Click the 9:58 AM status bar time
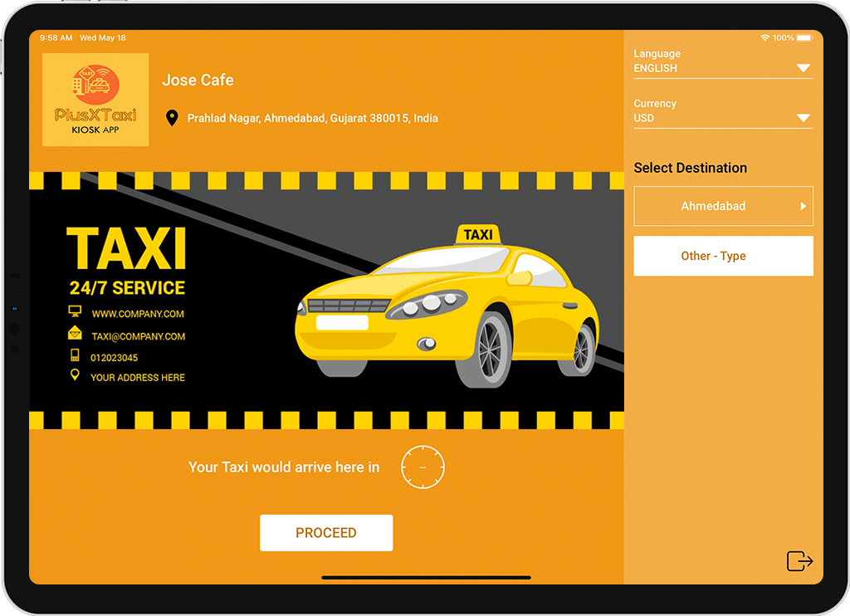Screen dimensions: 850x616 (56, 38)
